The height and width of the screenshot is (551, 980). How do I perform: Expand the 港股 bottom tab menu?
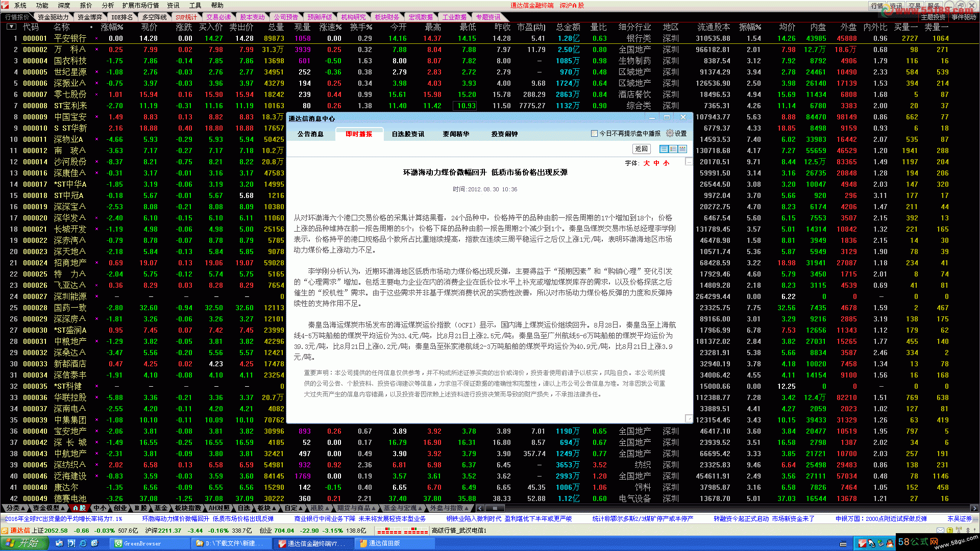click(x=320, y=508)
